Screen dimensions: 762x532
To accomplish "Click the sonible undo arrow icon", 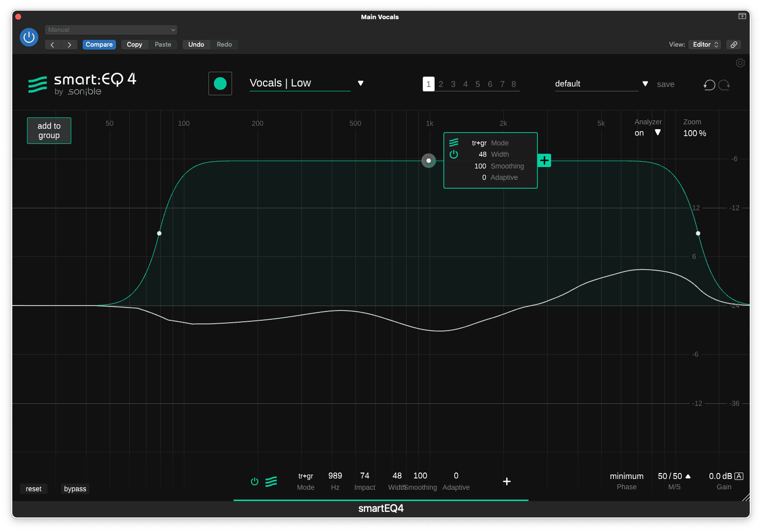I will 709,85.
